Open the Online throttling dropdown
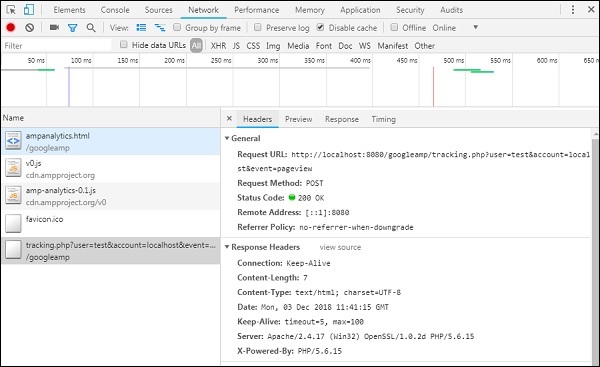Image resolution: width=600 pixels, height=367 pixels. pyautogui.click(x=454, y=28)
